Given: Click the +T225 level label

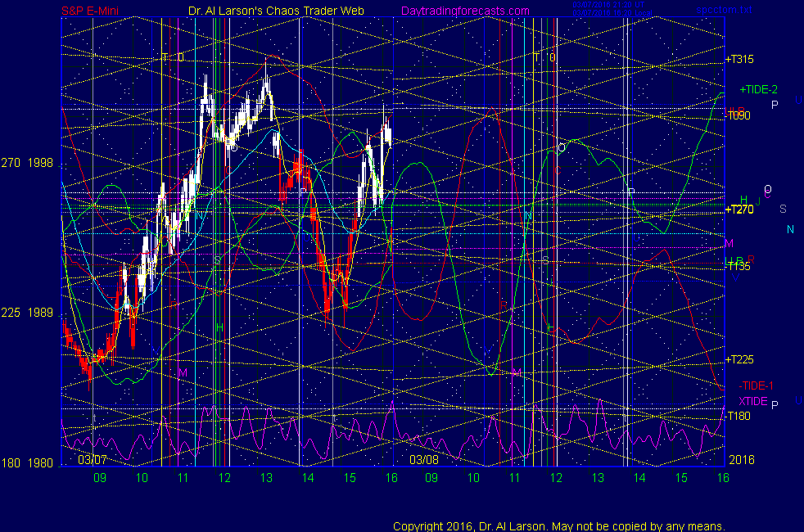Looking at the screenshot, I should (x=739, y=359).
